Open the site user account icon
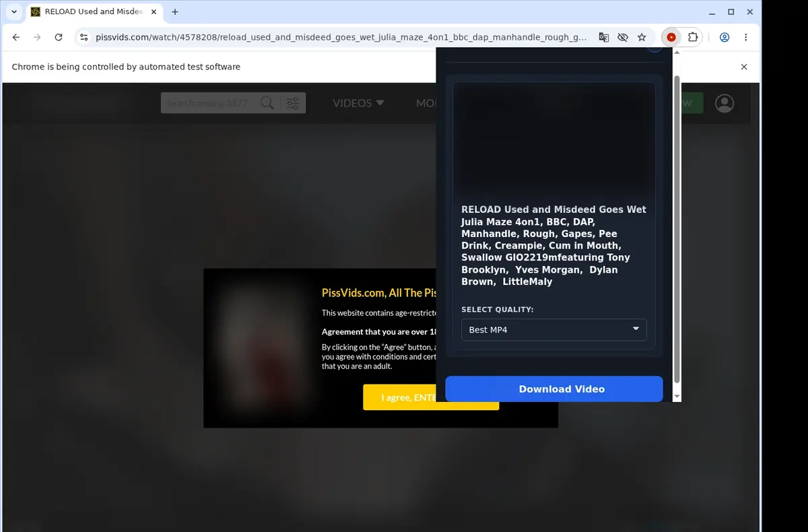This screenshot has height=532, width=808. pyautogui.click(x=725, y=103)
